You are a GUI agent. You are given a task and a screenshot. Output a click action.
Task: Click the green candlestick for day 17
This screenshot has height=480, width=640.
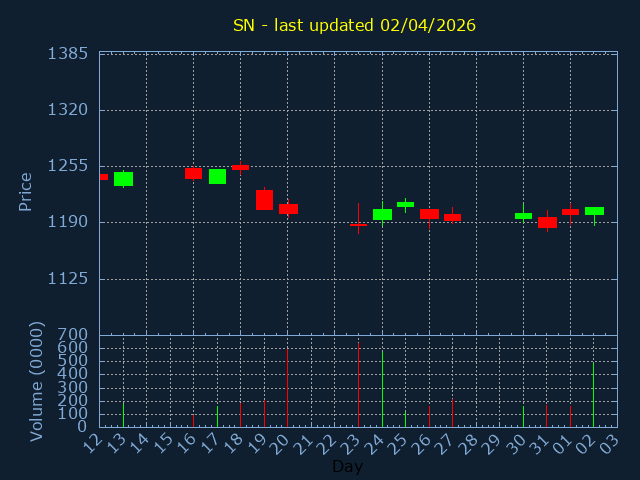click(x=217, y=176)
